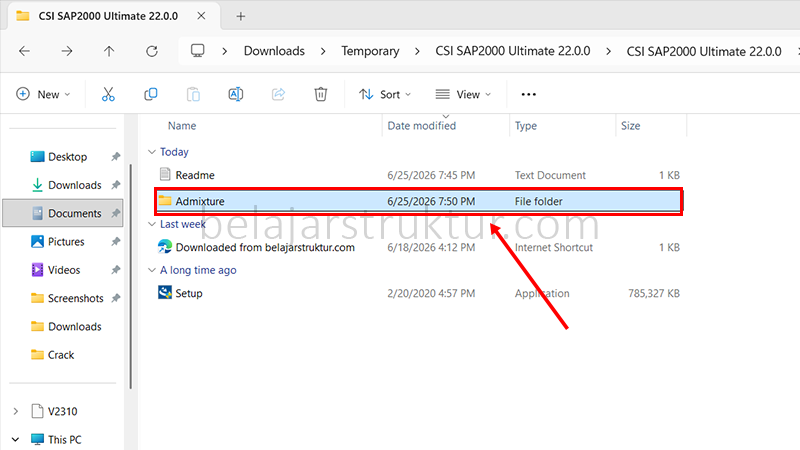The image size is (800, 450).
Task: Collapse the This PC tree node
Action: point(16,439)
